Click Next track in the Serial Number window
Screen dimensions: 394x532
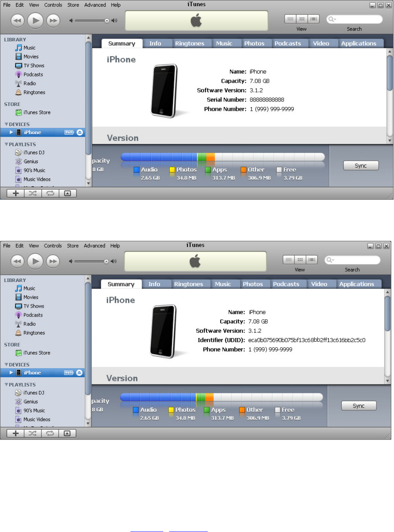(x=53, y=21)
